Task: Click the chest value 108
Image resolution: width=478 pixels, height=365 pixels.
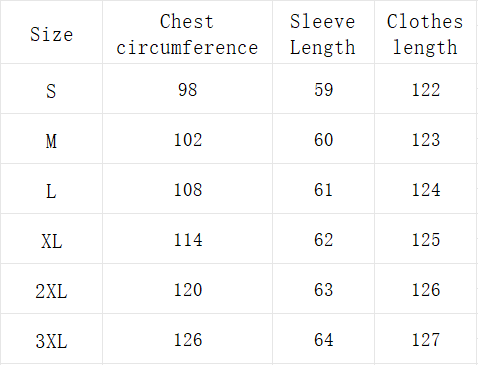Action: pyautogui.click(x=188, y=190)
